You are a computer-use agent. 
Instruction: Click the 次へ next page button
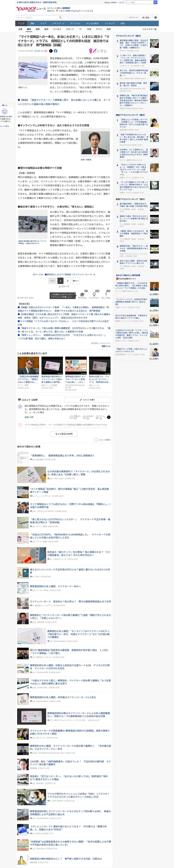76,281
